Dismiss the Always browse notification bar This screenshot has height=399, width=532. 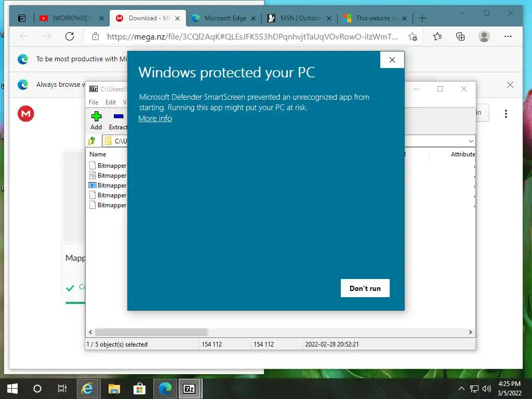pyautogui.click(x=510, y=85)
